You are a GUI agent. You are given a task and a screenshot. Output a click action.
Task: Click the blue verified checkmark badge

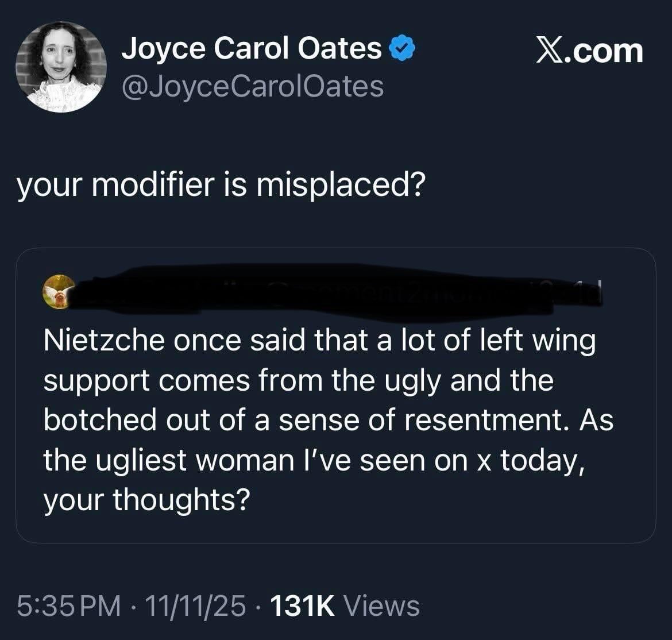(x=402, y=49)
